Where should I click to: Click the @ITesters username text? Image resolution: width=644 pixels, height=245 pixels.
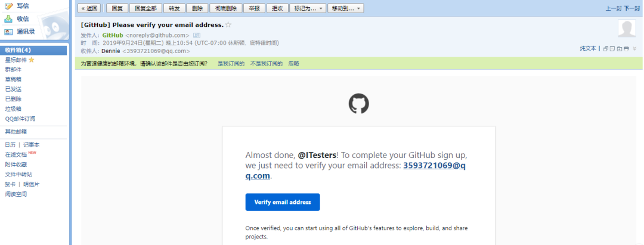317,156
